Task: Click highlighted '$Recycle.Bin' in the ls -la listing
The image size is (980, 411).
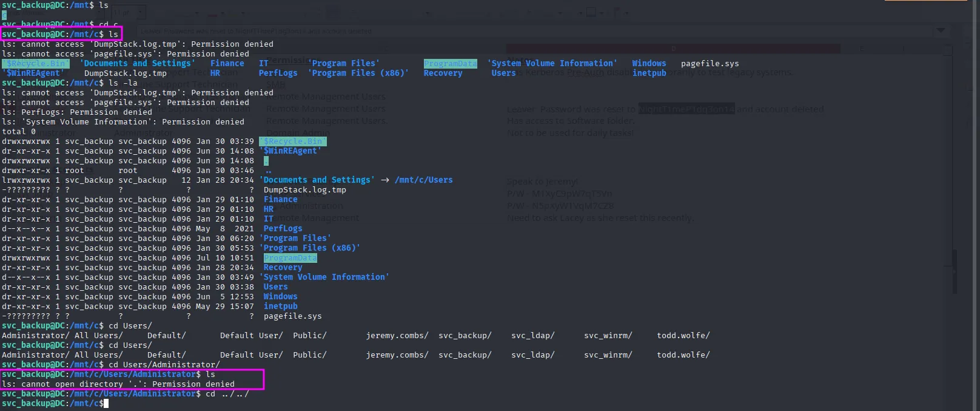Action: pyautogui.click(x=292, y=141)
